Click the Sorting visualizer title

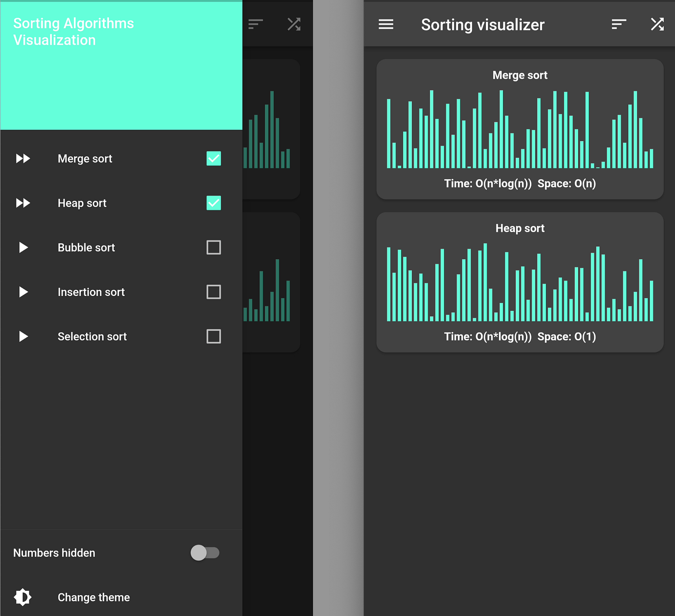(483, 25)
